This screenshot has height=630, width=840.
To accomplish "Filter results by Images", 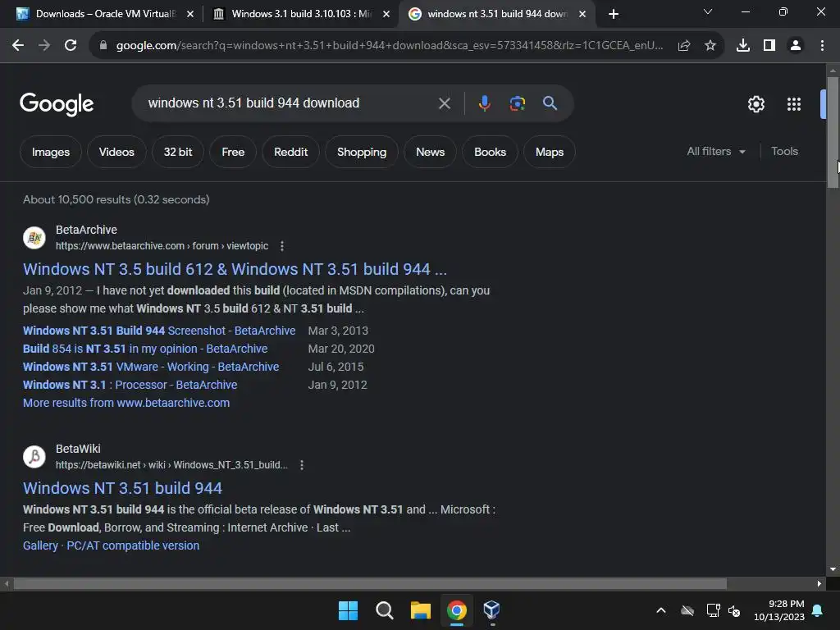I will point(50,152).
